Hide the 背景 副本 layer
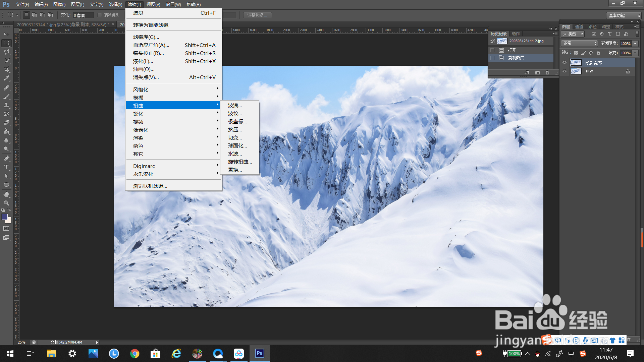This screenshot has height=362, width=644. click(565, 63)
